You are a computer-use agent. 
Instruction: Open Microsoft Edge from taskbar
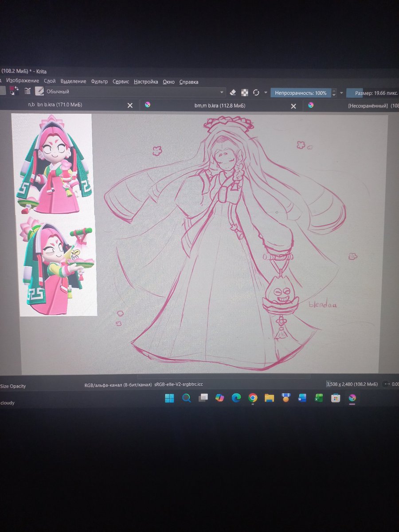point(236,398)
